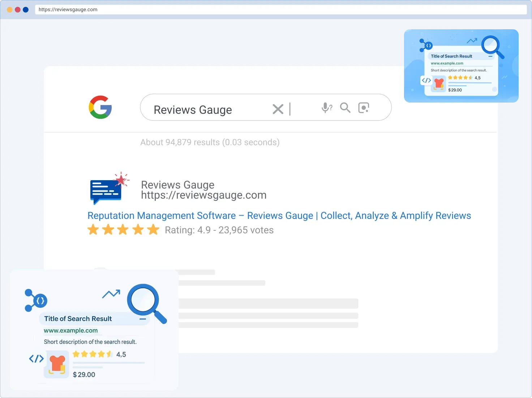Clear the search query with X icon
Image resolution: width=532 pixels, height=398 pixels.
[278, 109]
